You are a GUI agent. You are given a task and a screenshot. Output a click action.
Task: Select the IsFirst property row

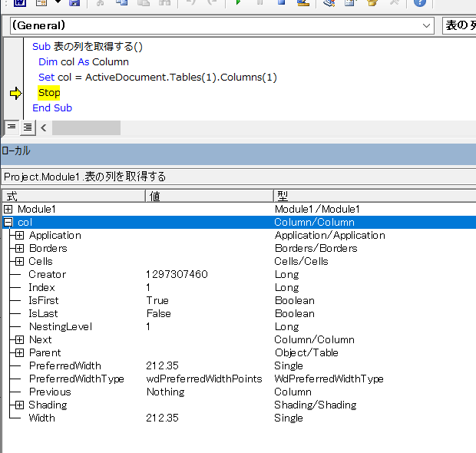pos(240,300)
